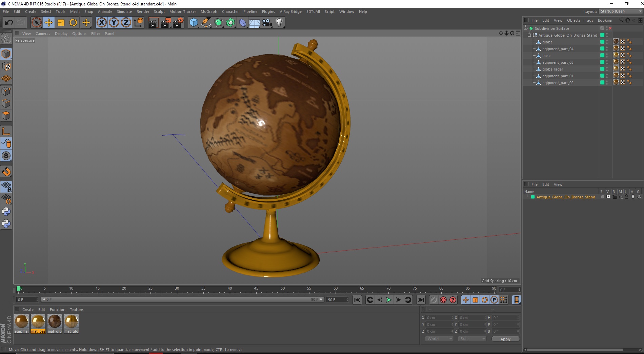Go to start of animation

click(x=357, y=300)
